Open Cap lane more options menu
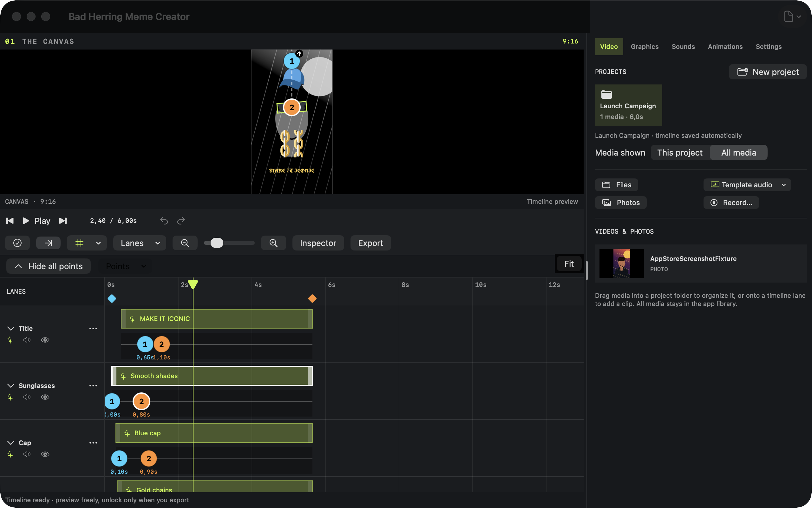The height and width of the screenshot is (508, 812). (93, 443)
